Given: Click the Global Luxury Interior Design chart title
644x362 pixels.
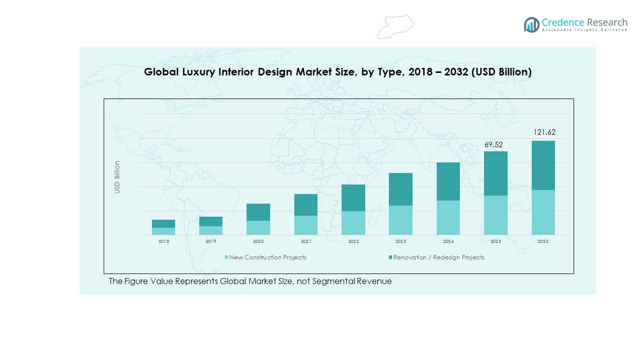Looking at the screenshot, I should pos(338,72).
